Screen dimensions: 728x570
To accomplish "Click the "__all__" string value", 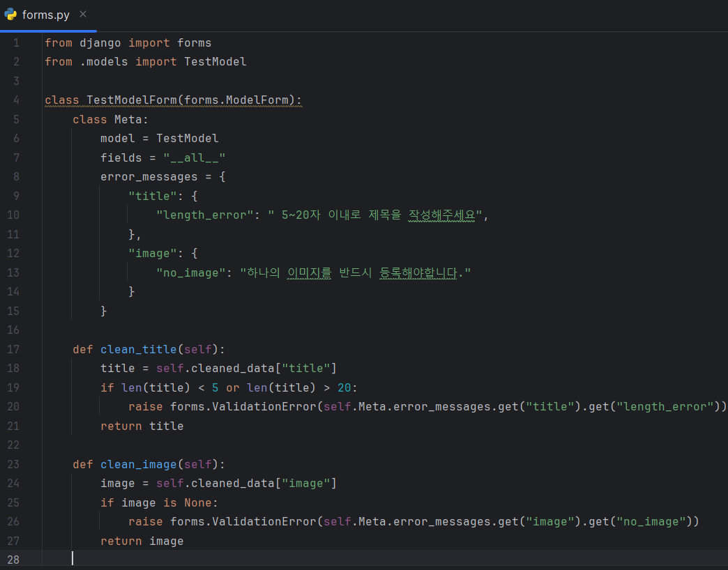I will [x=195, y=157].
